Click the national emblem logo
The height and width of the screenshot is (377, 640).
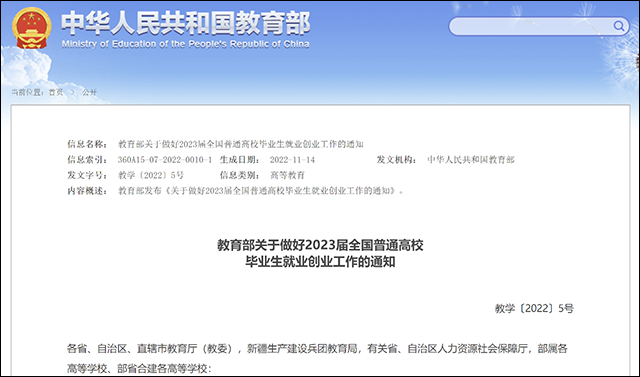[32, 28]
